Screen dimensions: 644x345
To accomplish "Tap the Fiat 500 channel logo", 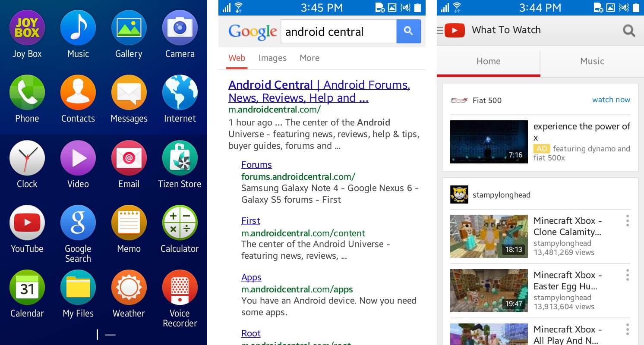I will coord(459,100).
